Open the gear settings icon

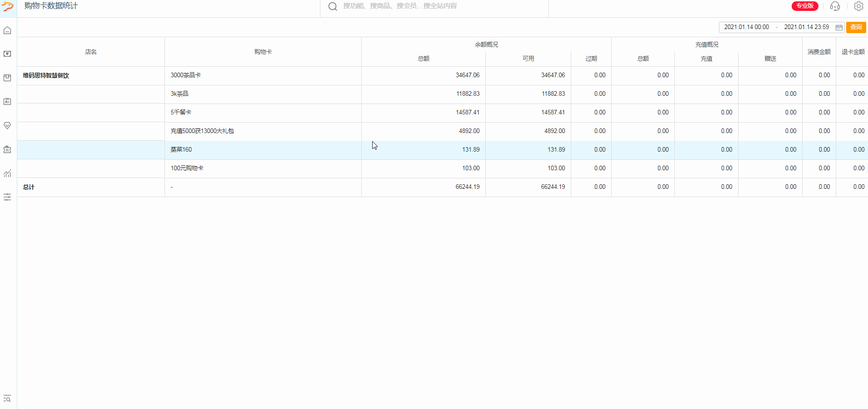point(858,6)
